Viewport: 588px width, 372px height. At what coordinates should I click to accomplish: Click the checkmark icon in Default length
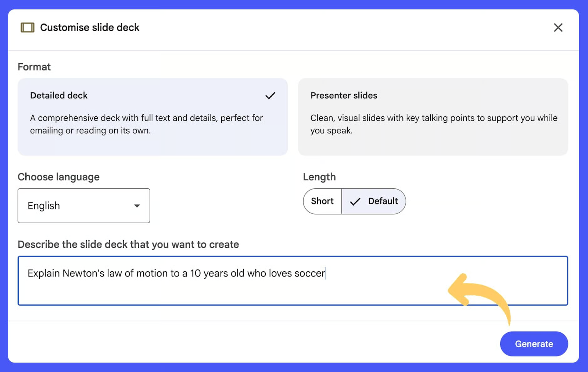(355, 202)
